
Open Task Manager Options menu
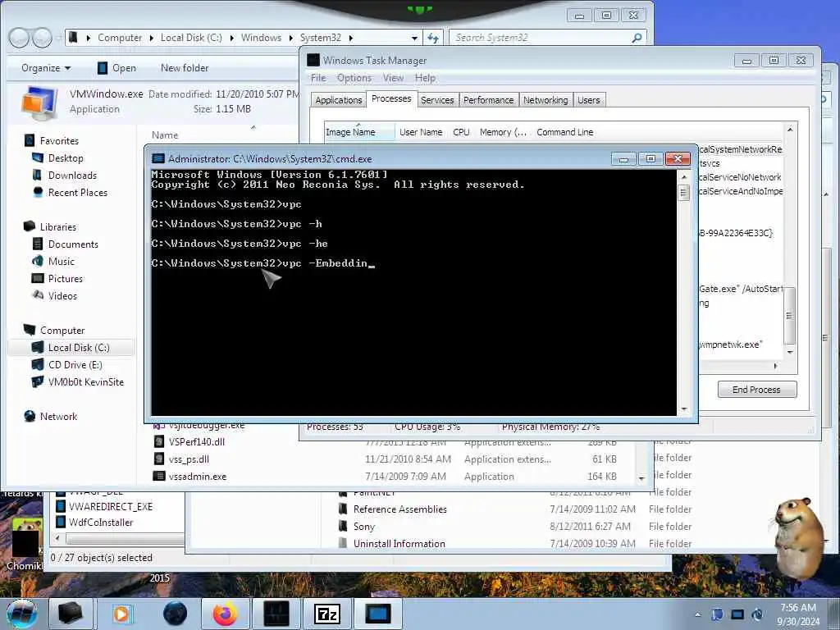[x=354, y=78]
